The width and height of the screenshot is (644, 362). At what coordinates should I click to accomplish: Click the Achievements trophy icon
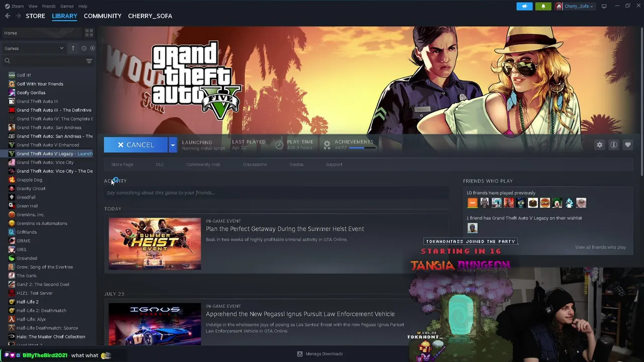point(327,145)
